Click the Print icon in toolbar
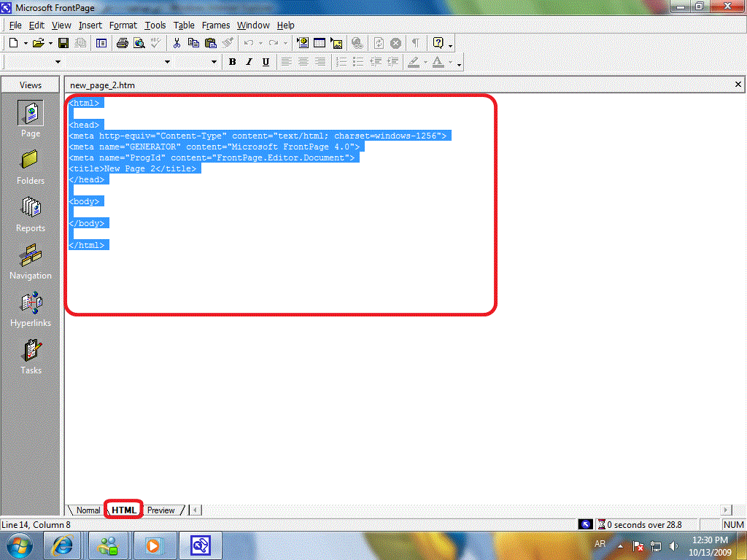The height and width of the screenshot is (560, 747). click(x=123, y=43)
